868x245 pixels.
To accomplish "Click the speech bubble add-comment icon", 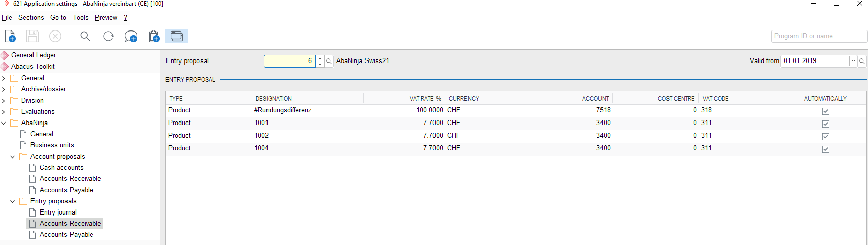I will (131, 36).
